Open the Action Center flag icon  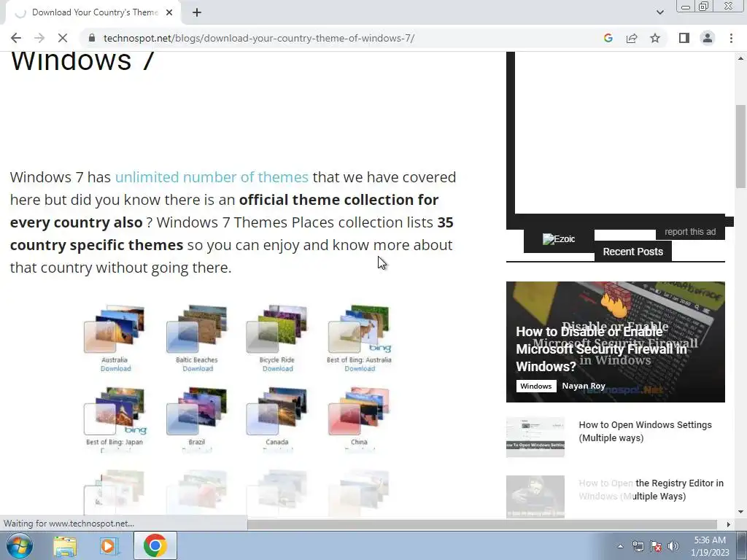[x=656, y=546]
